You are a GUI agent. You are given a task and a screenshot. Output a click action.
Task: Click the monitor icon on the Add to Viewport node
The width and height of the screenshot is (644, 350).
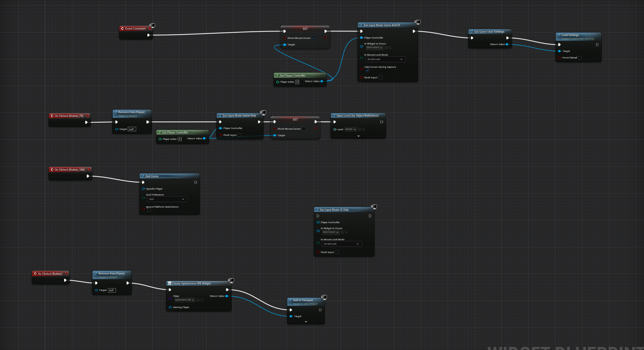324,297
